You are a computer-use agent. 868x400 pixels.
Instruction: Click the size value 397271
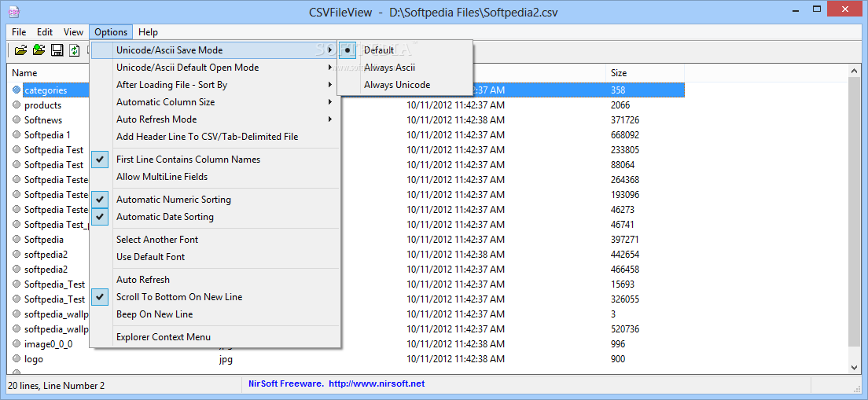(x=625, y=240)
